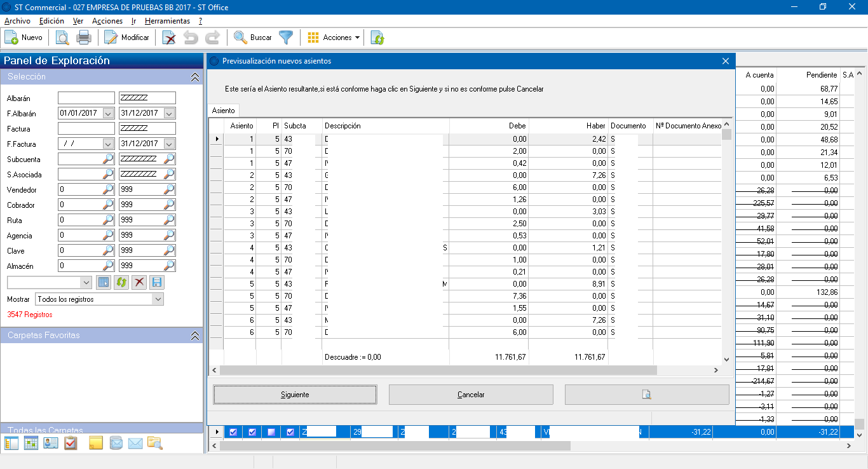The height and width of the screenshot is (469, 868).
Task: Click the Siguiente button
Action: [x=295, y=395]
